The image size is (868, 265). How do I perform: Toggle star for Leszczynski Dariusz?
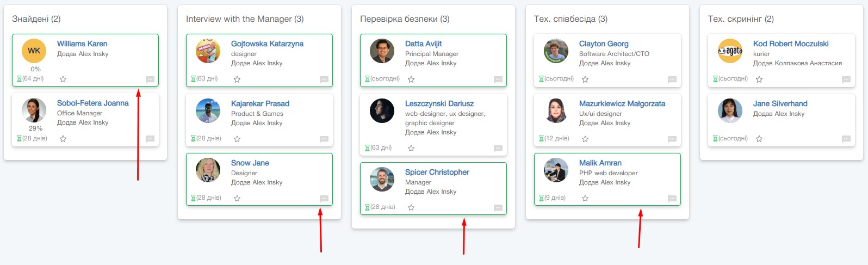coord(411,149)
